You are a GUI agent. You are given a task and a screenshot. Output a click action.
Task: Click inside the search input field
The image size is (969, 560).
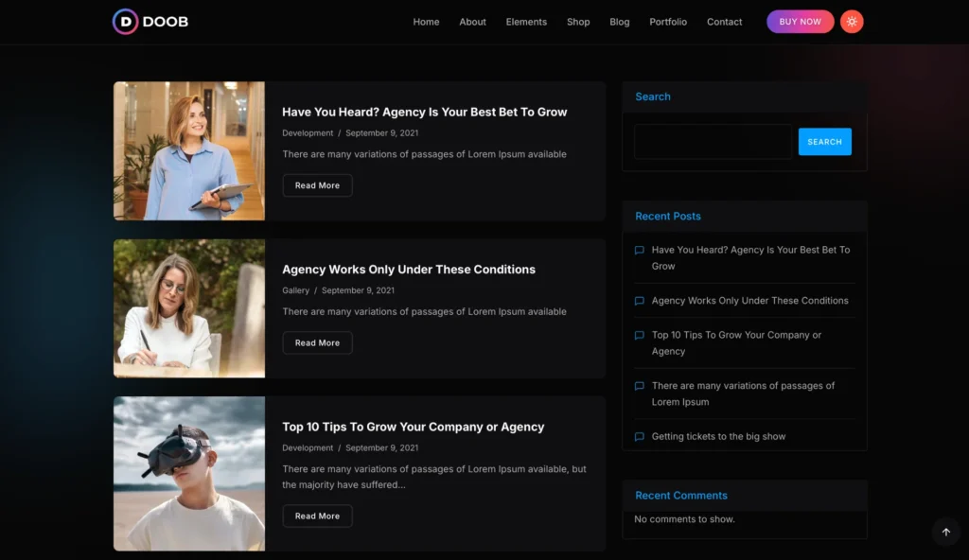713,142
